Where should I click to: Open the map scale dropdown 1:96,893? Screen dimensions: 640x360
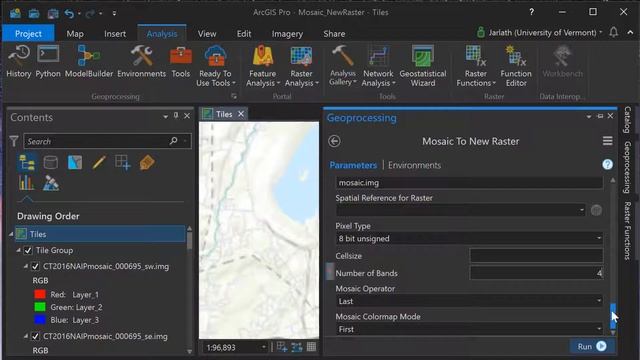coord(264,347)
